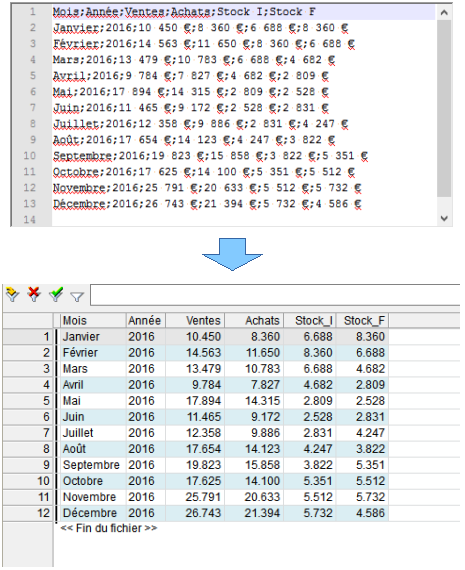
Task: Click the editor scrollbar down arrow
Action: [x=444, y=218]
